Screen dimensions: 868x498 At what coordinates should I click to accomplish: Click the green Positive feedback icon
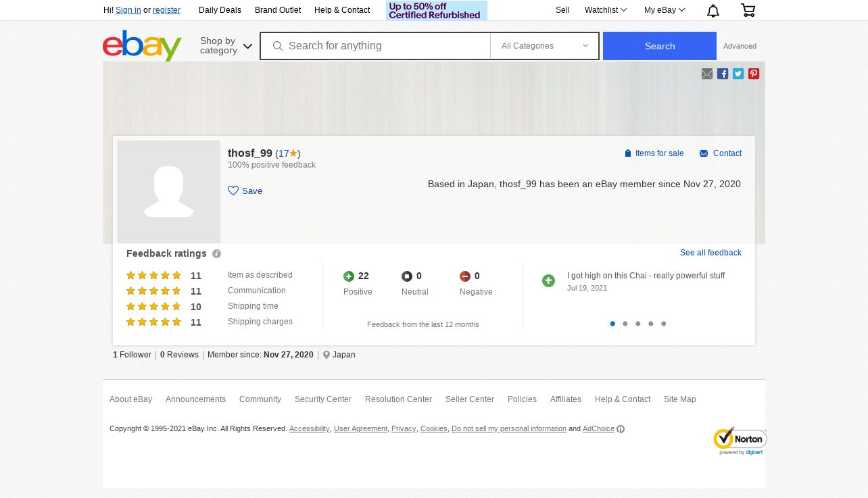(x=349, y=276)
